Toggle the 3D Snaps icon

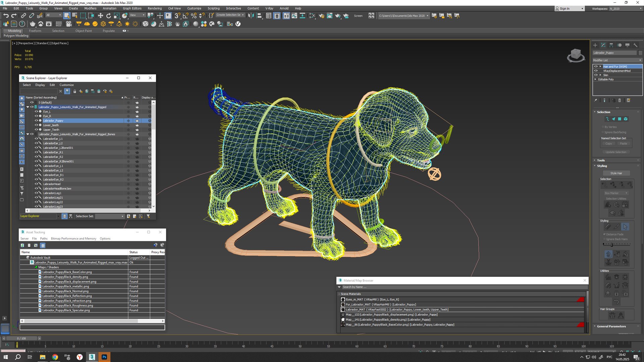pos(177,15)
